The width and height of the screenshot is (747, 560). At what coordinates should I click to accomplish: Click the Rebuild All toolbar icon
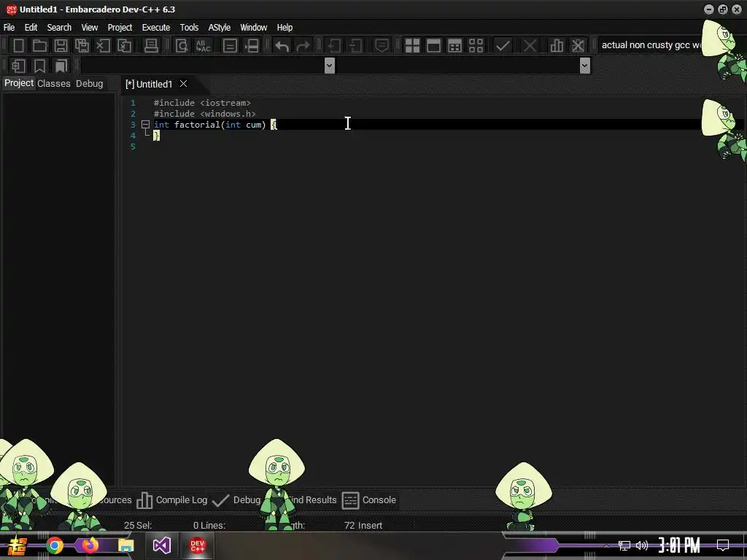pyautogui.click(x=476, y=46)
